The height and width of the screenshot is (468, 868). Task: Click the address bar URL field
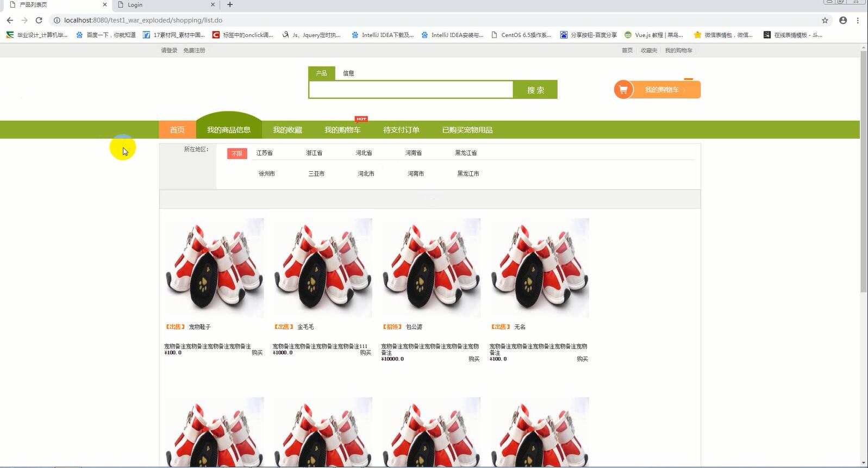pos(435,20)
